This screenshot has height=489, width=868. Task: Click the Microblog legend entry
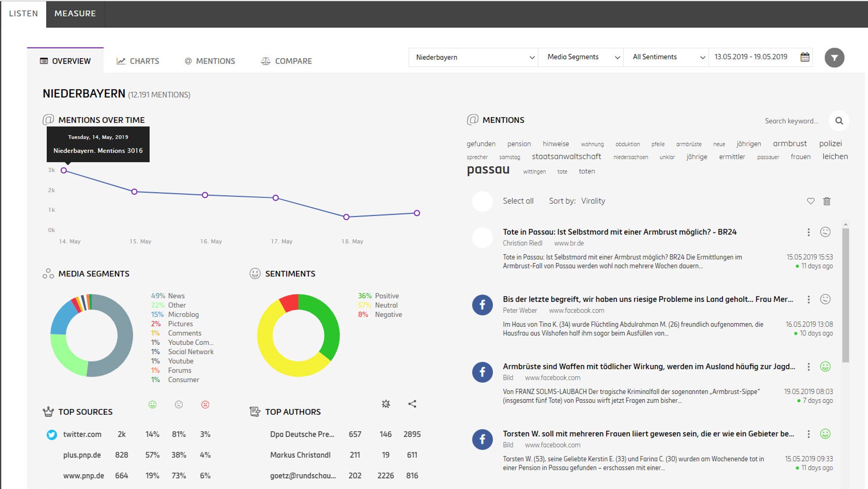tap(175, 315)
